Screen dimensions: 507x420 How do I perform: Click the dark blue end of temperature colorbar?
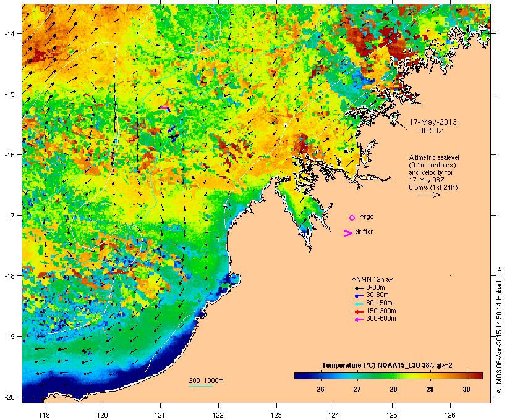tap(300, 376)
